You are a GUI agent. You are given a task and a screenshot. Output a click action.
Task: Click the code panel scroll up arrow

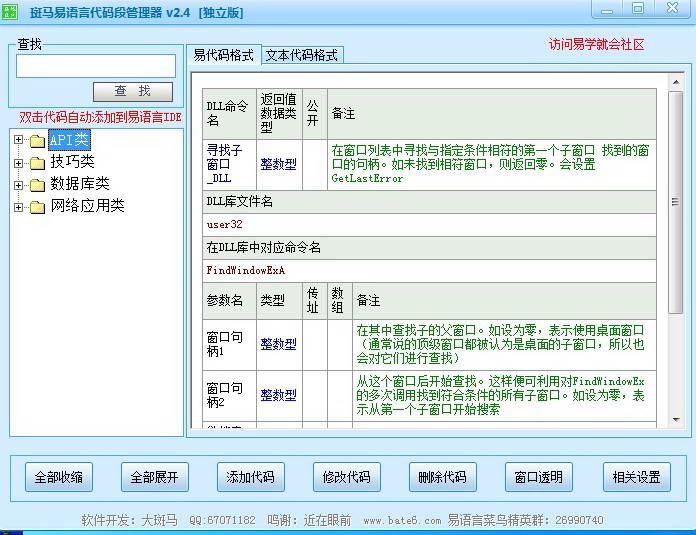click(676, 82)
